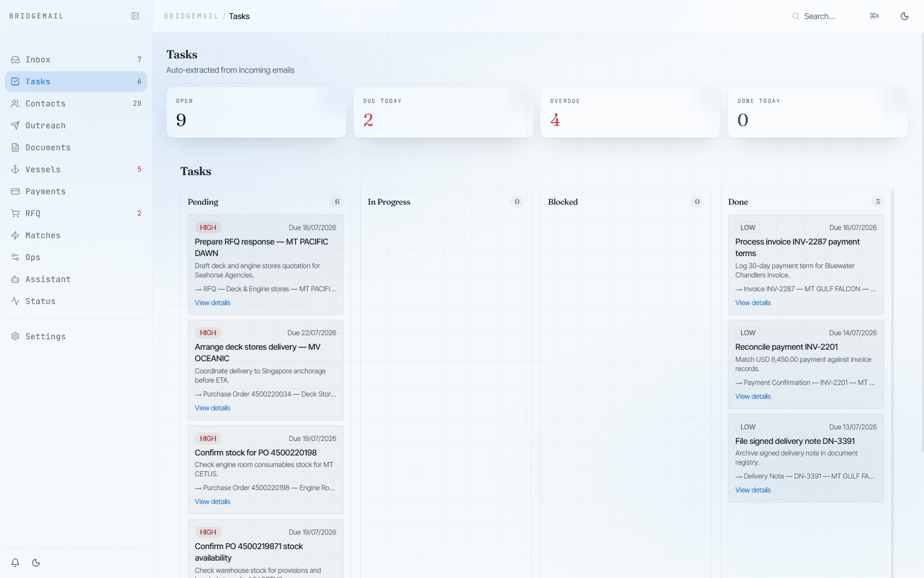Viewport: 924px width, 578px height.
Task: Click the Pending count badge 6
Action: pos(337,202)
